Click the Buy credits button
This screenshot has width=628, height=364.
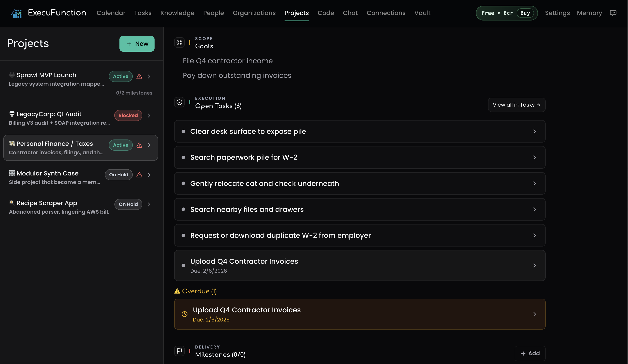[x=525, y=13]
